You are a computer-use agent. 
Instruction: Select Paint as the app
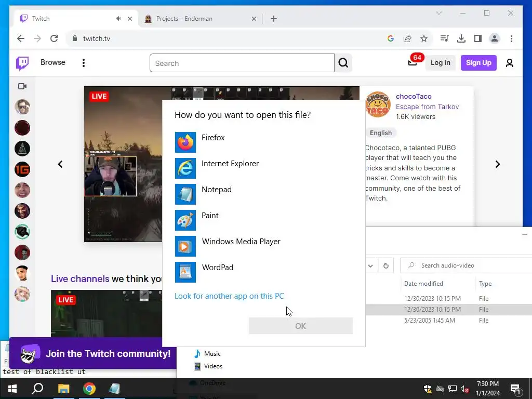click(x=263, y=220)
